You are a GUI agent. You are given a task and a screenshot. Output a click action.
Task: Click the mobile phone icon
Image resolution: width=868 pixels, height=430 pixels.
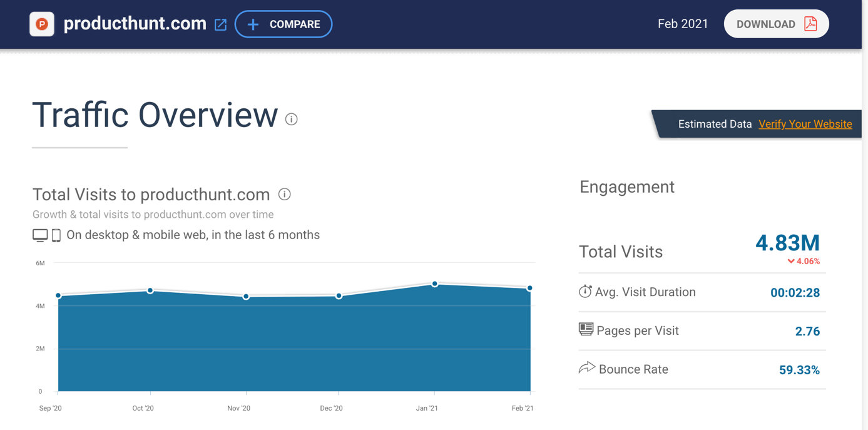click(x=56, y=235)
